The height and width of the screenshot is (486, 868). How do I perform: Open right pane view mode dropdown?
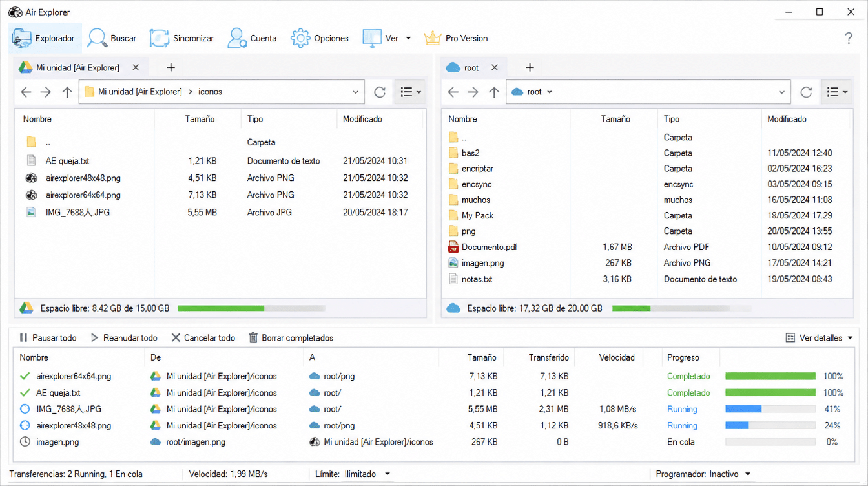[837, 92]
